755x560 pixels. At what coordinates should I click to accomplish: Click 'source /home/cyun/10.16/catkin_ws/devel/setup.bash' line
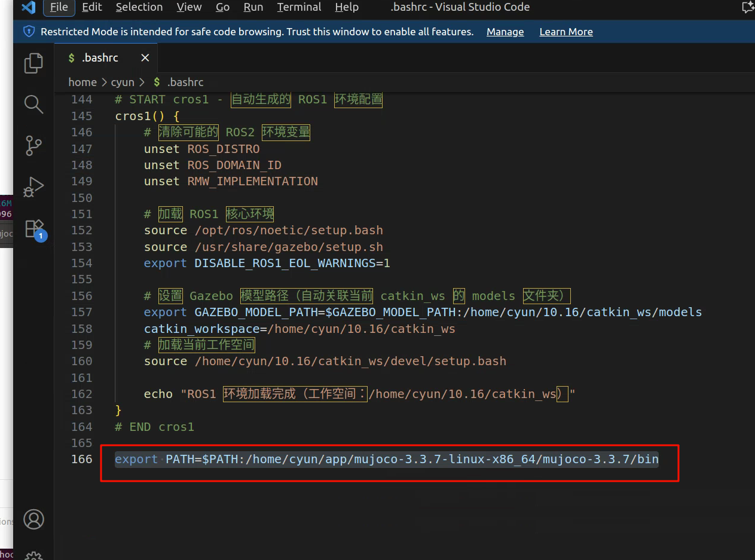(x=325, y=361)
